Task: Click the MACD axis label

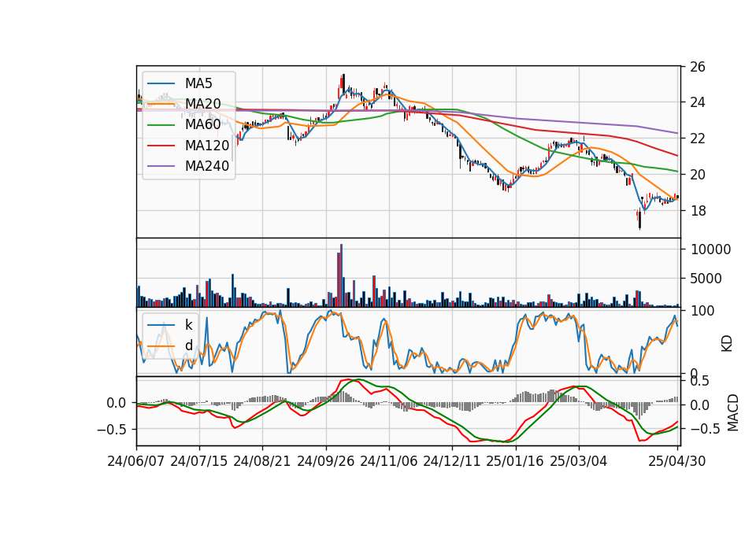Action: coord(733,412)
